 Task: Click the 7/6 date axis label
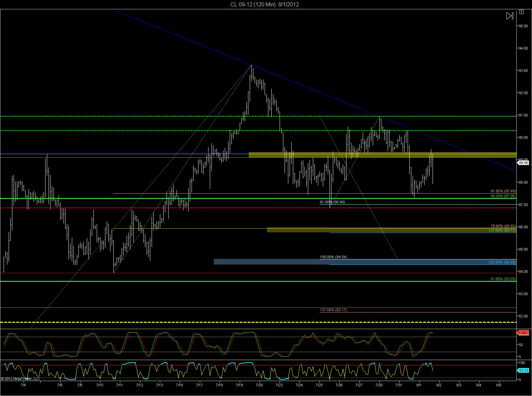point(60,385)
